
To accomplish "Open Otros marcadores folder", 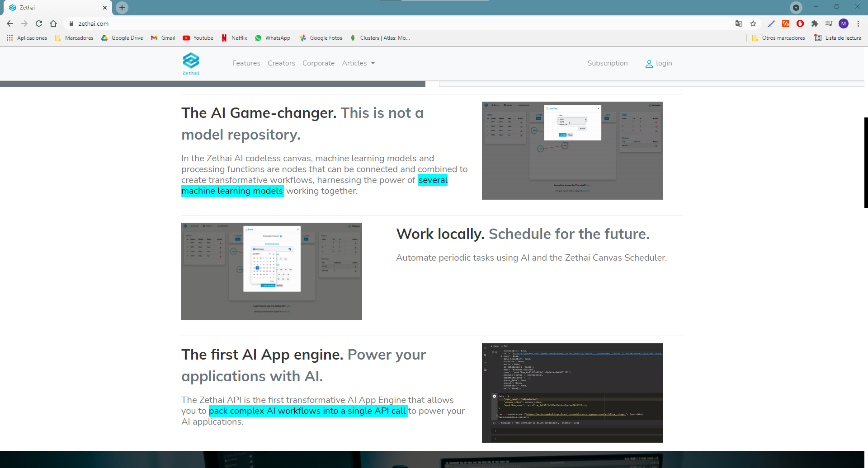I will [x=778, y=38].
